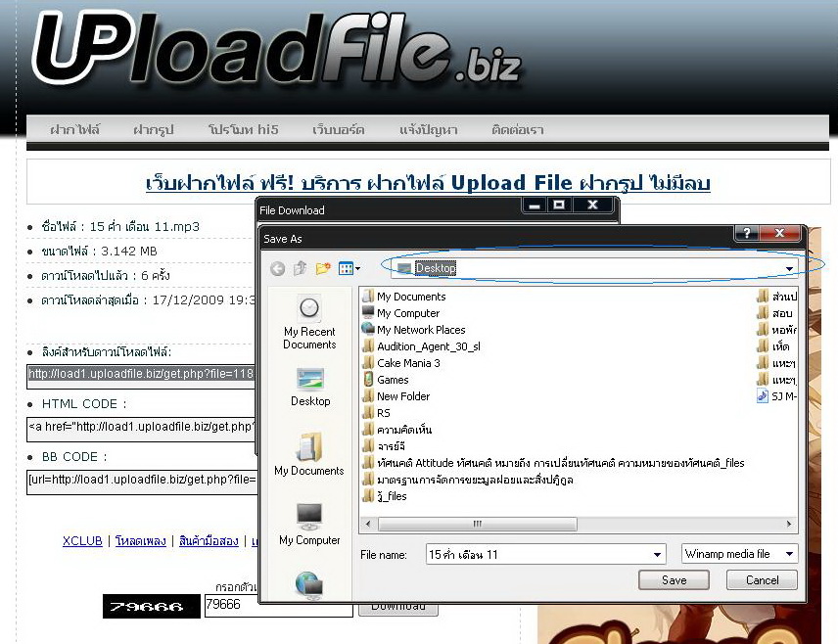Image resolution: width=838 pixels, height=644 pixels.
Task: Select the ทัศนคติ Attitude files folder
Action: 553,463
